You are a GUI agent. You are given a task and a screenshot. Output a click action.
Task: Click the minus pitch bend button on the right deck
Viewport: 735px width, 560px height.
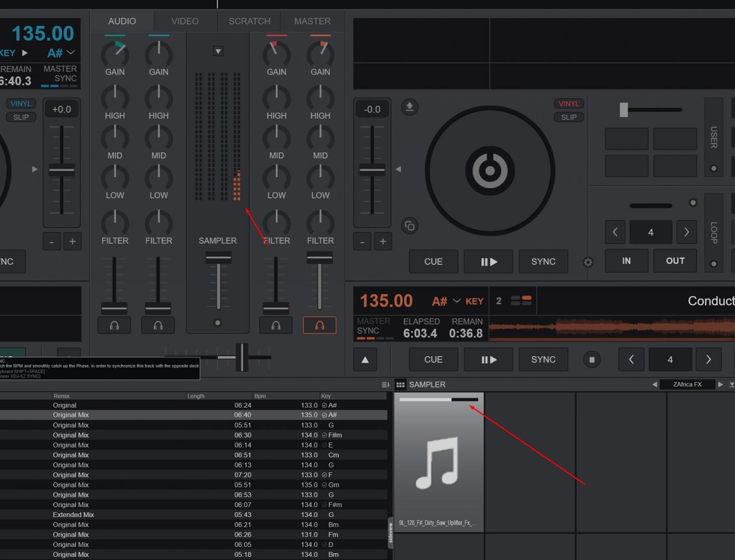pyautogui.click(x=362, y=242)
